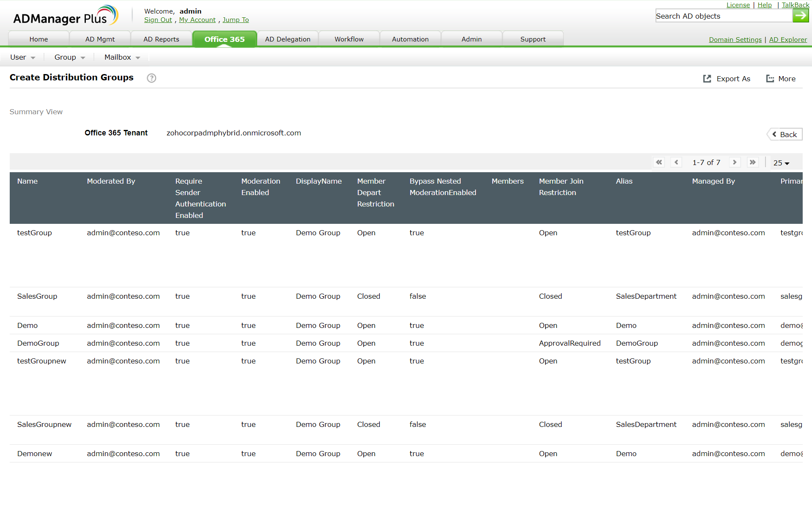The image size is (812, 531).
Task: Click the Export As icon
Action: pos(707,79)
